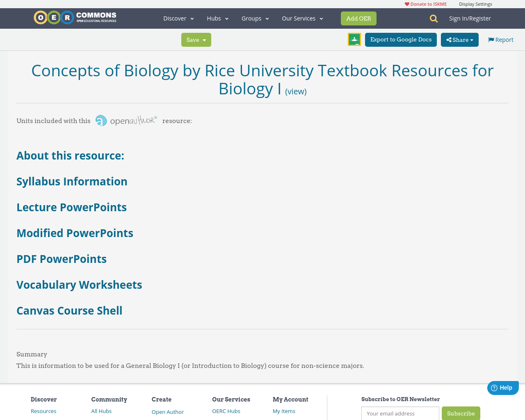The image size is (525, 420).
Task: Click the heart icon next to Donate
Action: pos(407,3)
